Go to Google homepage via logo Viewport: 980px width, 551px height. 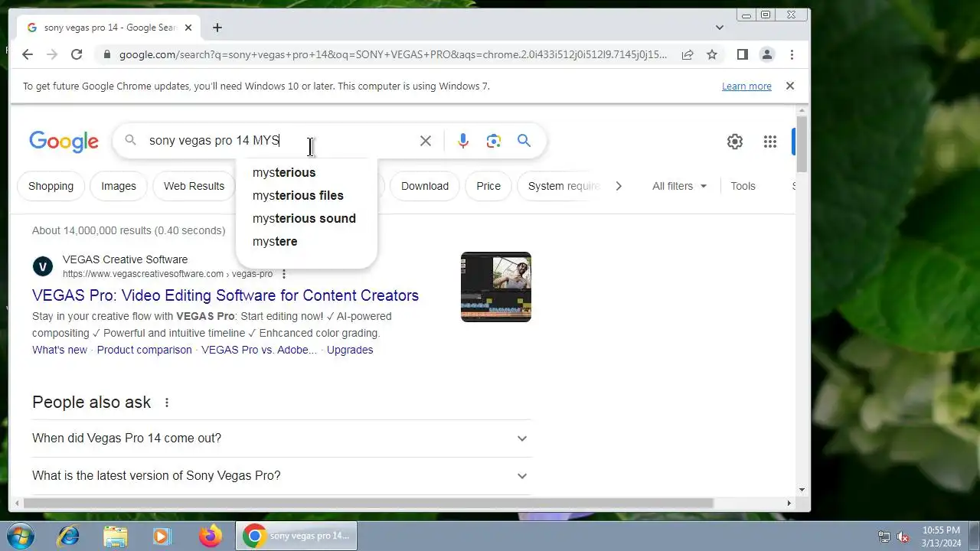(64, 141)
